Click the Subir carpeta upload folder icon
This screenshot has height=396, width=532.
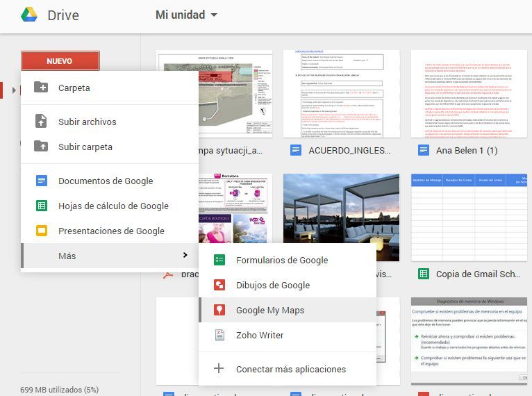point(41,147)
